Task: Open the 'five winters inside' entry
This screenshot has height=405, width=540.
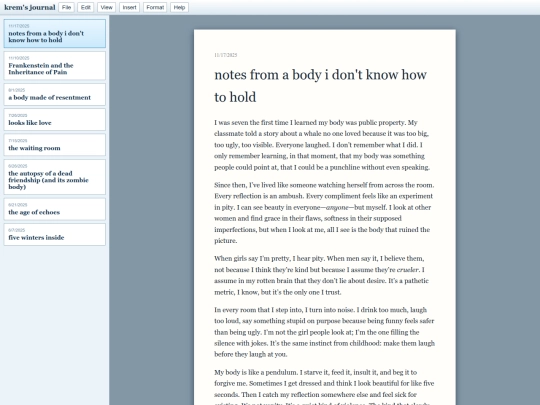Action: click(x=55, y=235)
